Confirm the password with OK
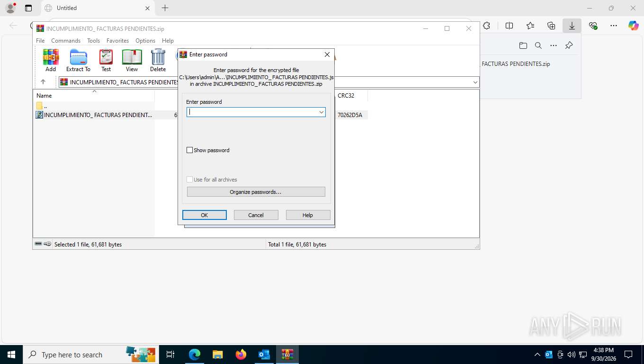Screen dimensions: 644x364 [204, 215]
